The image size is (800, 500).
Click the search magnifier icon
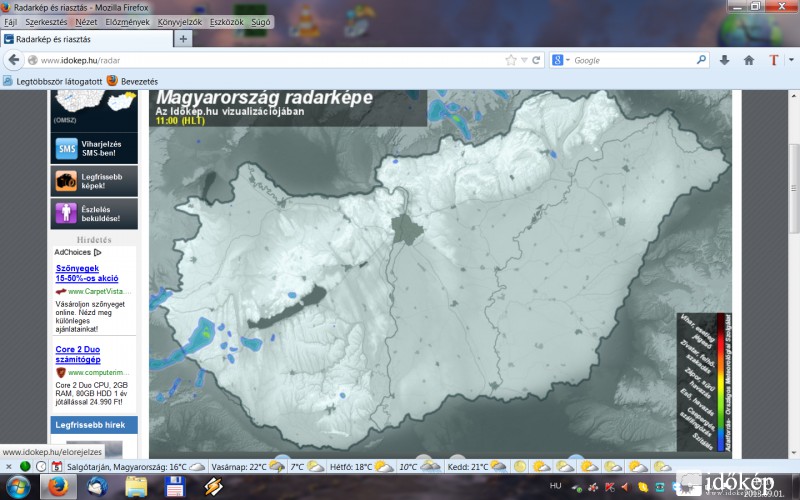(702, 60)
